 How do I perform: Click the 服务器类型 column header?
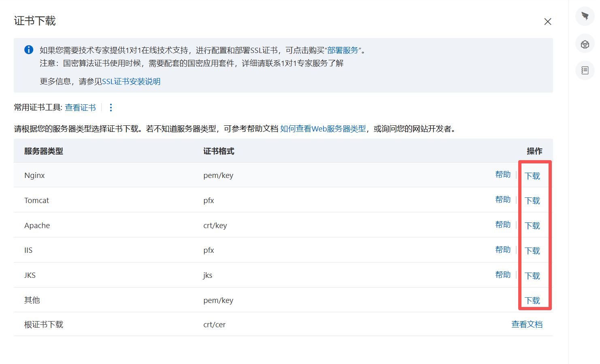coord(44,151)
